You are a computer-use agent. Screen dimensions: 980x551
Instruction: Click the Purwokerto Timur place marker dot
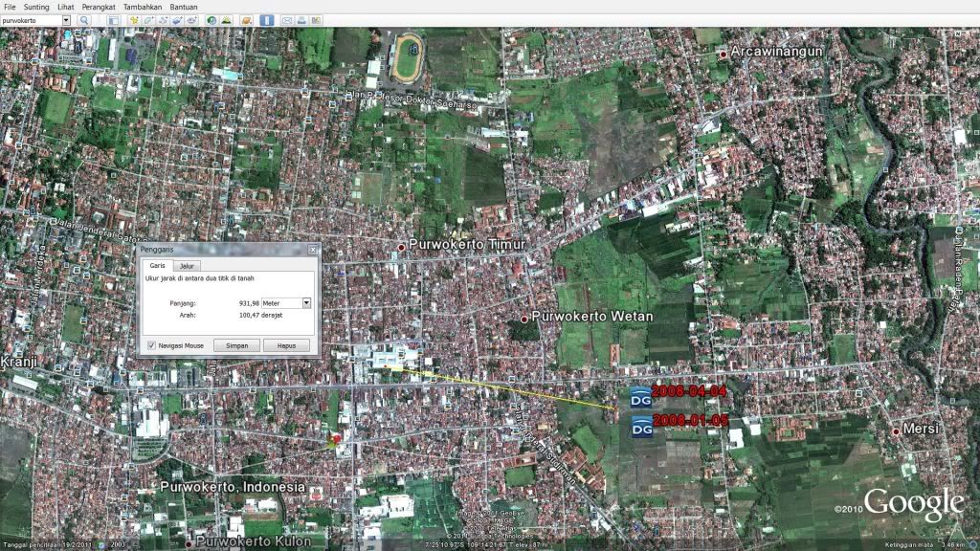click(401, 248)
